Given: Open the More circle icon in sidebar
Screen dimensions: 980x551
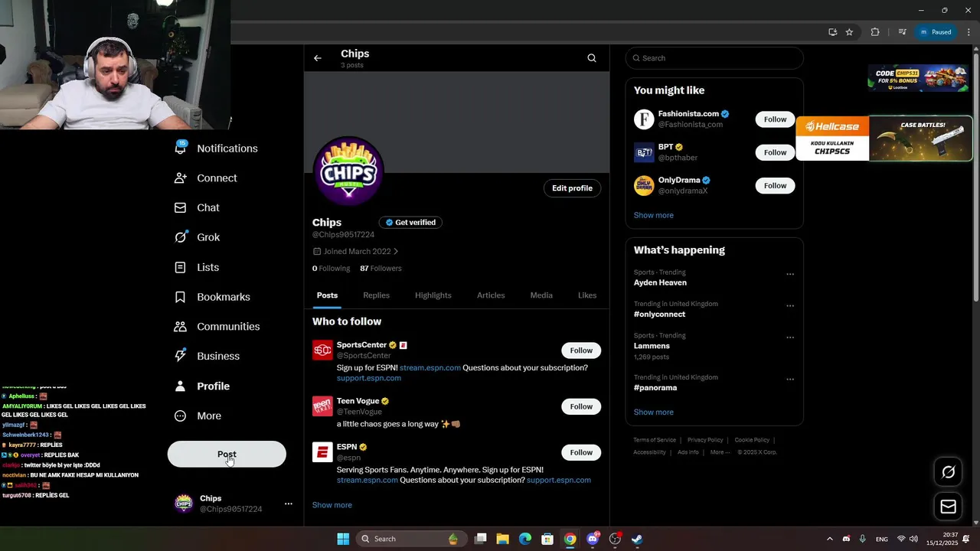Looking at the screenshot, I should [180, 416].
